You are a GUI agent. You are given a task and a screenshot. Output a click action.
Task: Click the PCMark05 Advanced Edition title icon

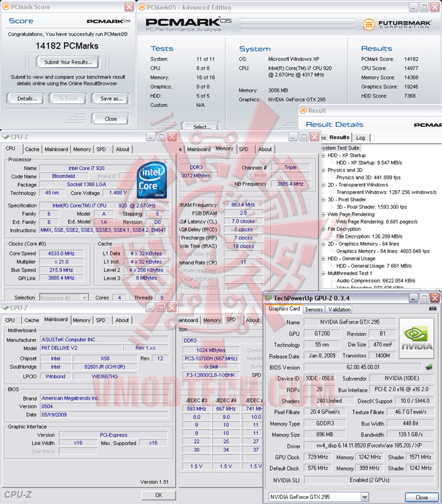pyautogui.click(x=141, y=7)
